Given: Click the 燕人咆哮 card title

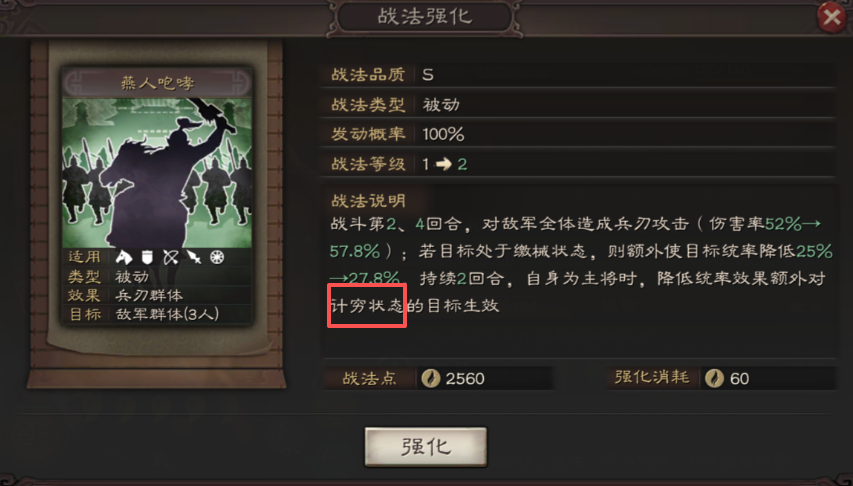Looking at the screenshot, I should pos(157,83).
